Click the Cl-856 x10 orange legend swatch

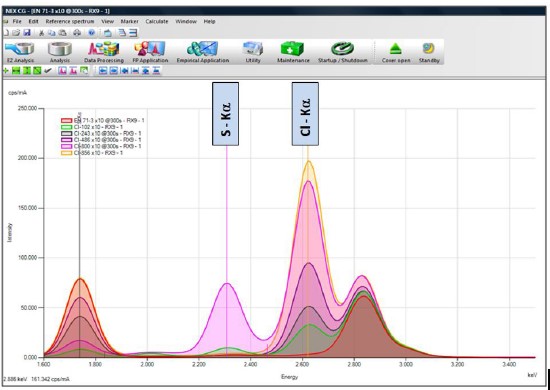(67, 153)
